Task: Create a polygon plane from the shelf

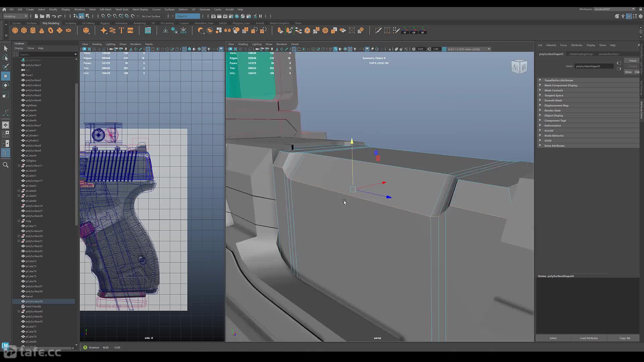Action: [59, 31]
